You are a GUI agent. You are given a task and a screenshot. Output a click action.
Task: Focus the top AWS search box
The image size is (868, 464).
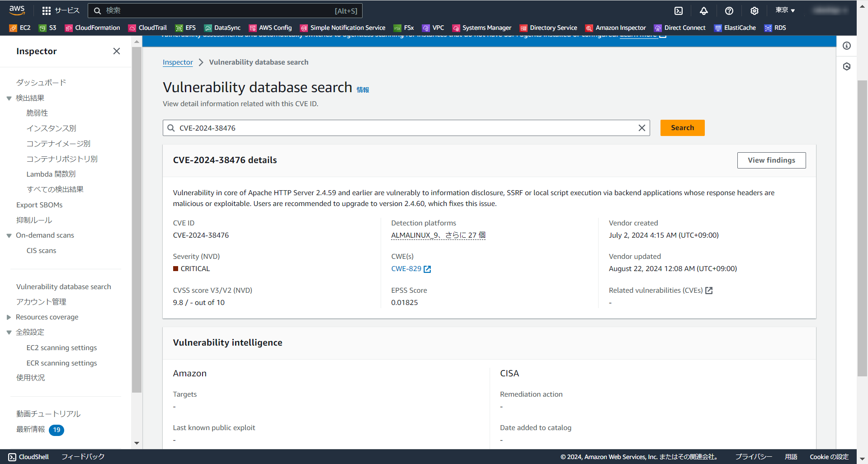(225, 10)
